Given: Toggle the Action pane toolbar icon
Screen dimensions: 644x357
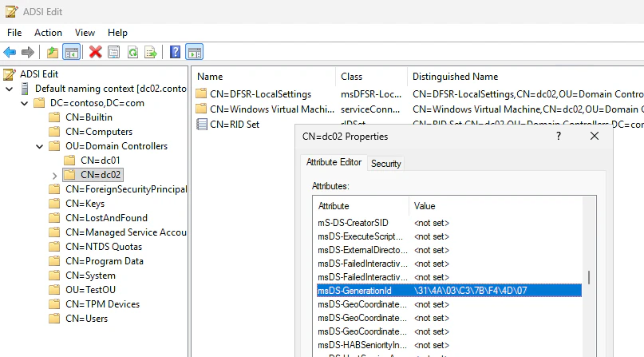Looking at the screenshot, I should 194,52.
